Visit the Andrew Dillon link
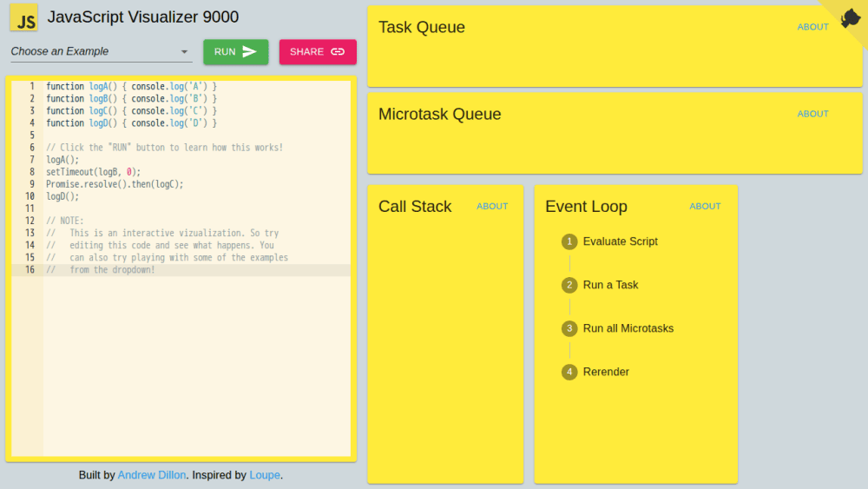 (x=152, y=475)
